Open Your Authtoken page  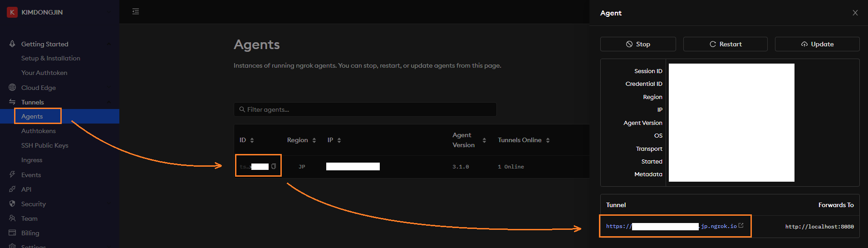point(44,73)
